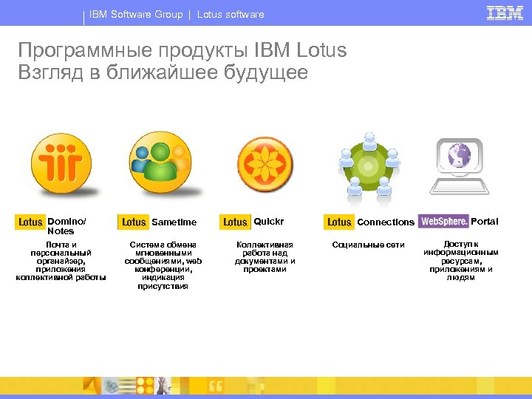This screenshot has height=399, width=532.
Task: Click subtitle 'Взгляд в ближайшее будущее'
Action: coord(163,72)
